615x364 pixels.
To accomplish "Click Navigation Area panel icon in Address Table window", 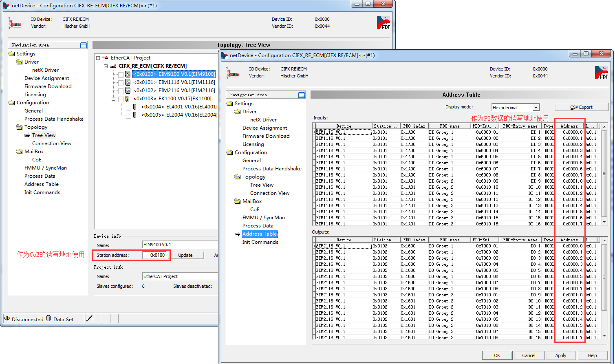I will [x=302, y=95].
